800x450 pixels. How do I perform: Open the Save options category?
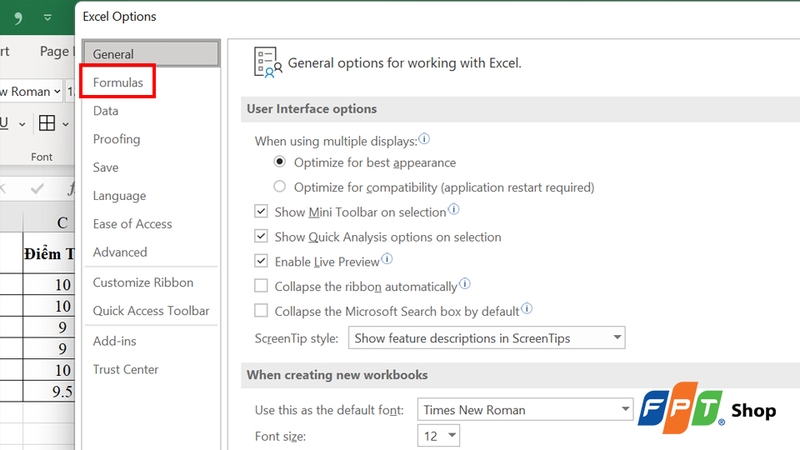(x=106, y=167)
